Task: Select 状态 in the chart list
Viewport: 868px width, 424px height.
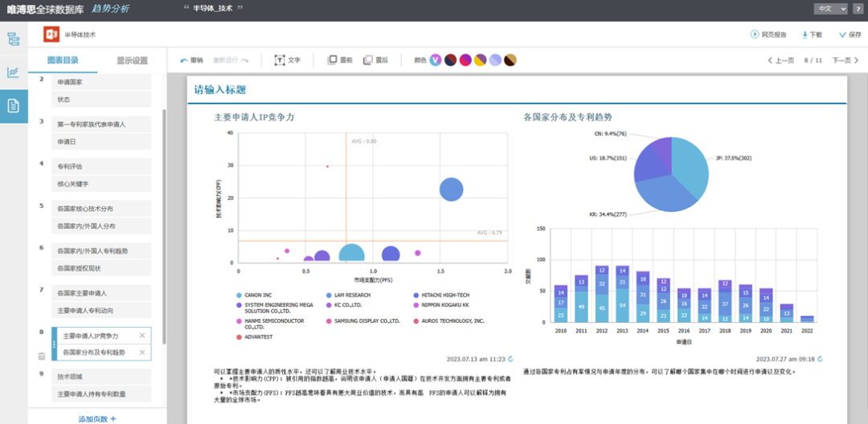Action: pos(101,100)
